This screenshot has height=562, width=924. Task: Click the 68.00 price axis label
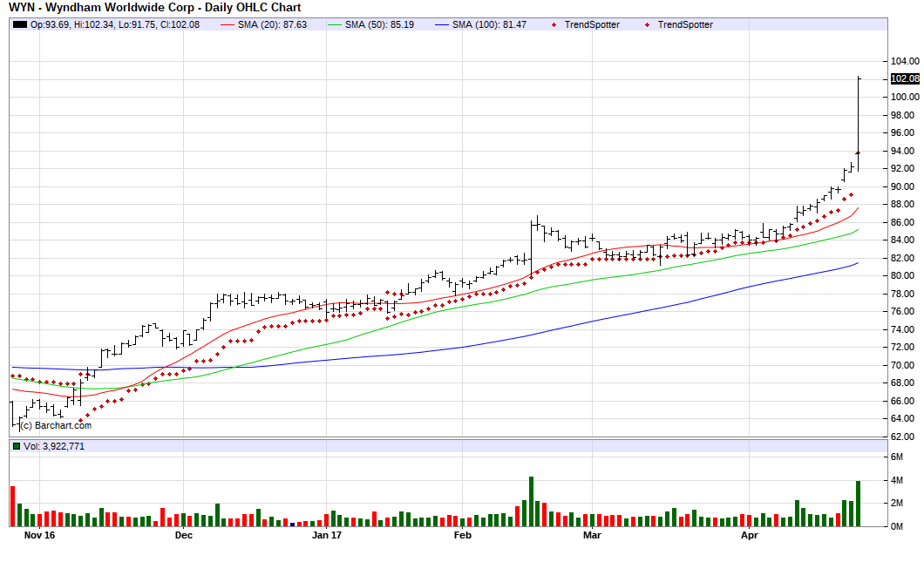pos(905,383)
